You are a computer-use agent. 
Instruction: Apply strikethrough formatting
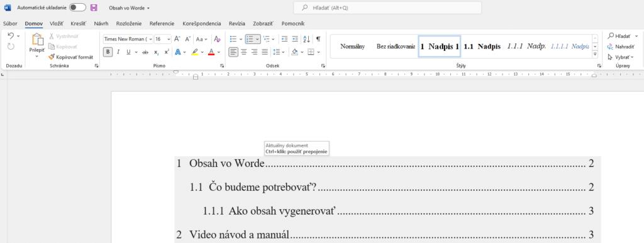point(145,52)
